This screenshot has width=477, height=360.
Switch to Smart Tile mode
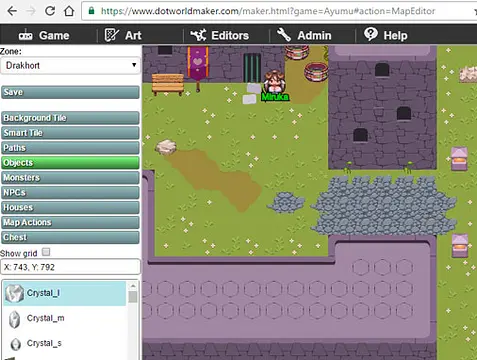[70, 133]
